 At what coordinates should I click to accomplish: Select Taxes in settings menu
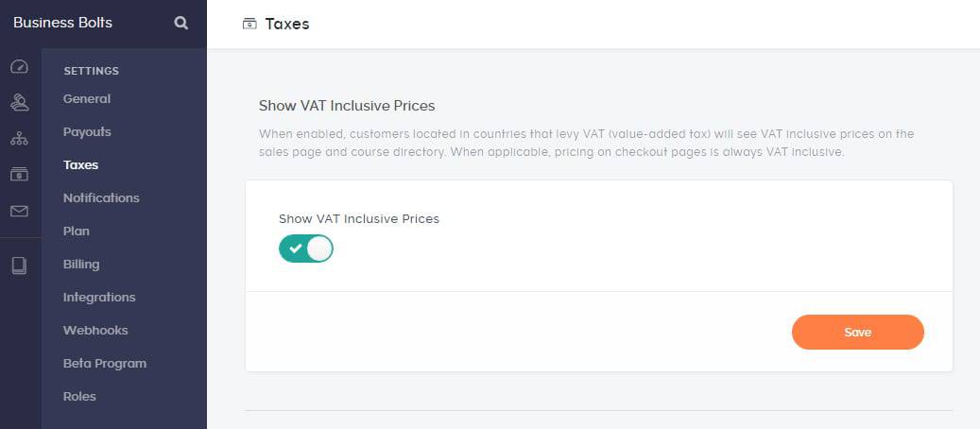pyautogui.click(x=81, y=165)
